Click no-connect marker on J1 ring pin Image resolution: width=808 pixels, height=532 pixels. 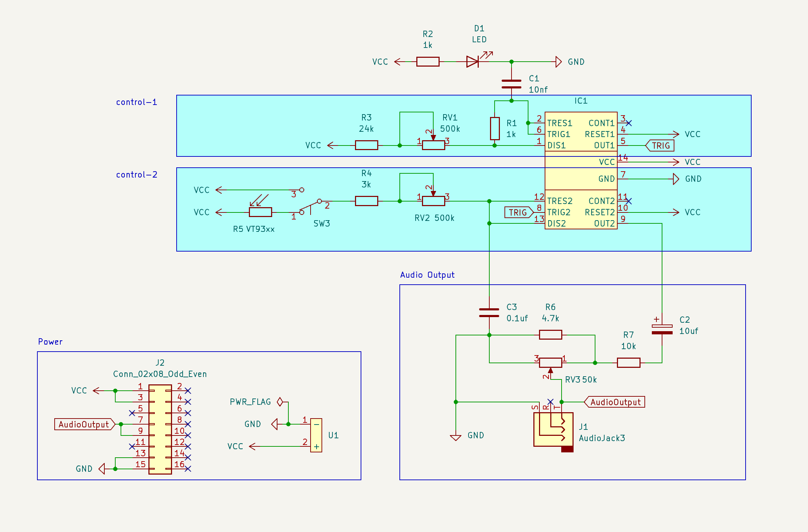pos(550,402)
